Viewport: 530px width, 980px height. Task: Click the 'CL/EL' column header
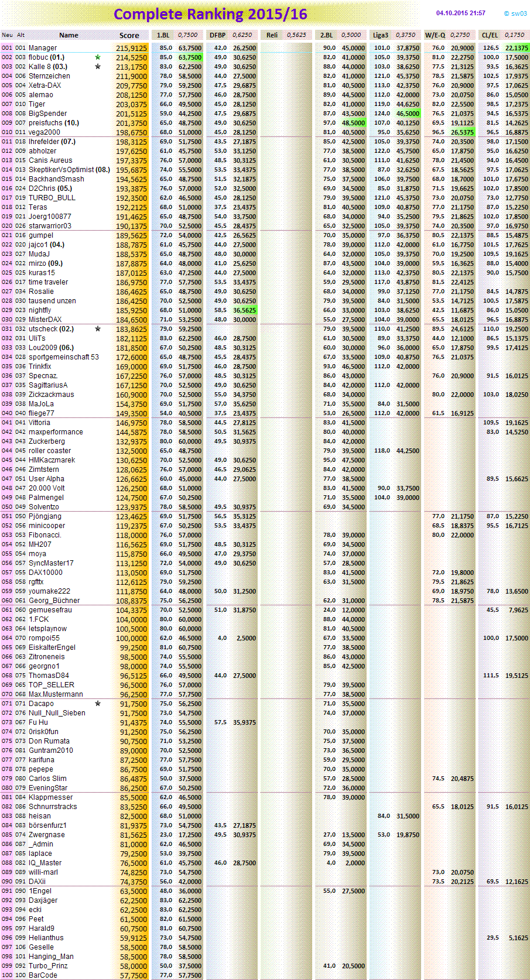coord(490,35)
